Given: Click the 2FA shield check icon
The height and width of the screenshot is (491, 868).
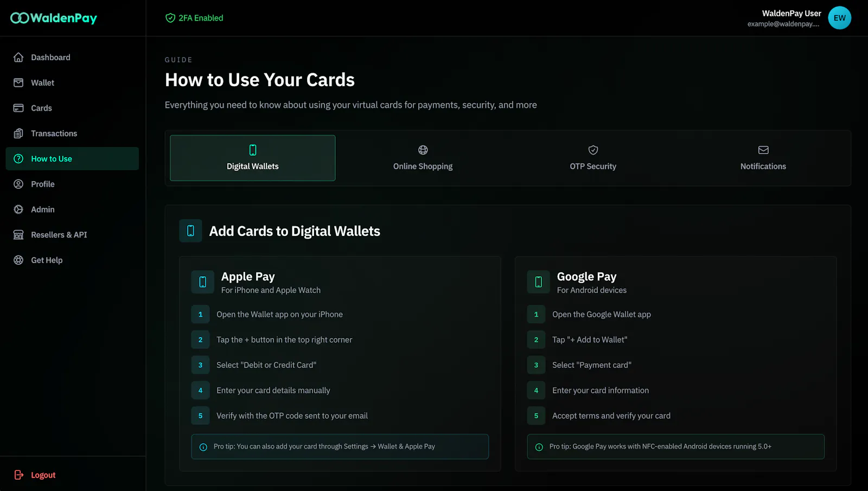Looking at the screenshot, I should (x=170, y=18).
